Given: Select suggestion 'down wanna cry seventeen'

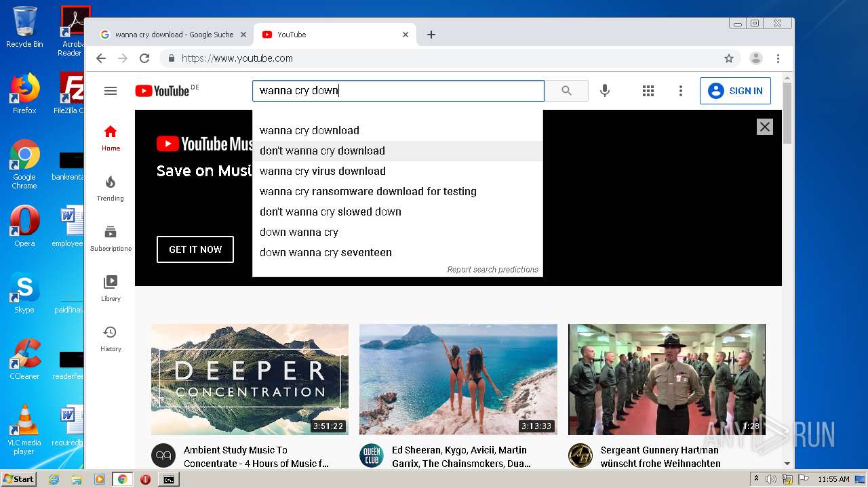Looking at the screenshot, I should pyautogui.click(x=397, y=252).
